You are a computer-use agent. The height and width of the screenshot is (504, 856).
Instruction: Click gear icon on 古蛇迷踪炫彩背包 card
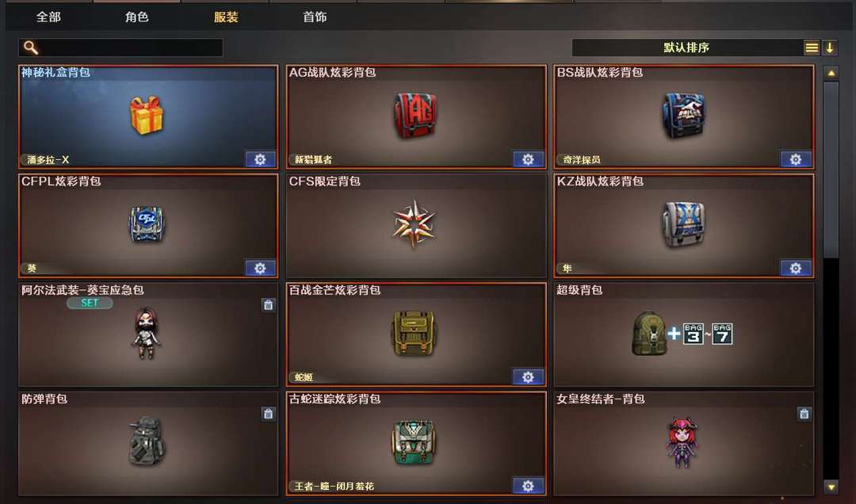pyautogui.click(x=528, y=486)
